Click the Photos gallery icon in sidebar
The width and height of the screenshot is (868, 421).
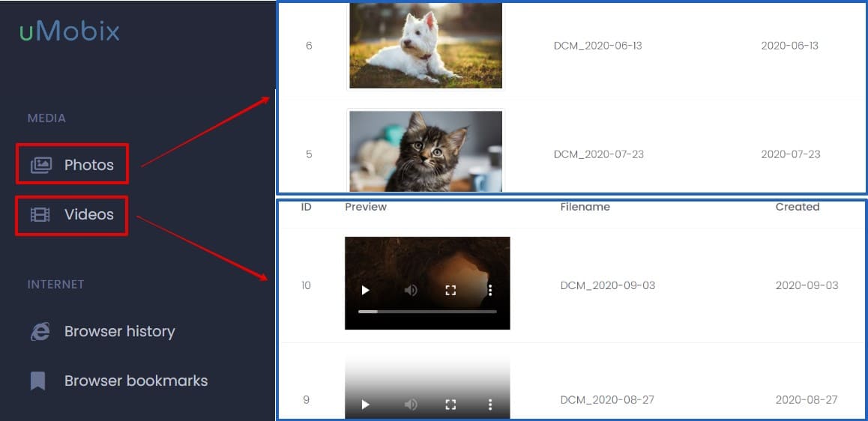(x=41, y=165)
